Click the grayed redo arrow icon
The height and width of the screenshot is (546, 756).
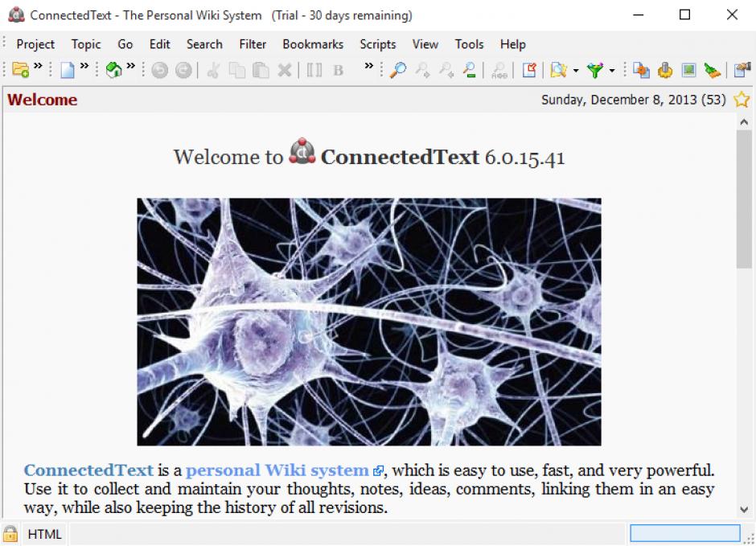[183, 70]
